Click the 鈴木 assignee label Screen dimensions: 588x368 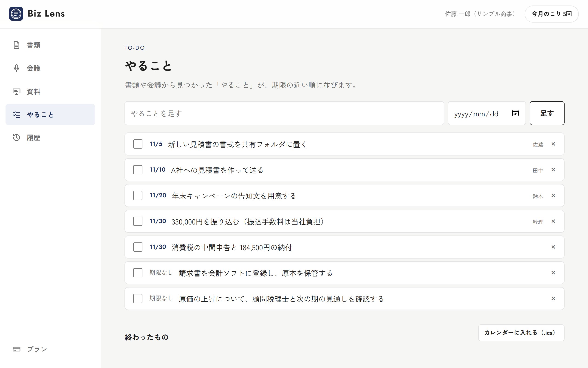pos(538,196)
